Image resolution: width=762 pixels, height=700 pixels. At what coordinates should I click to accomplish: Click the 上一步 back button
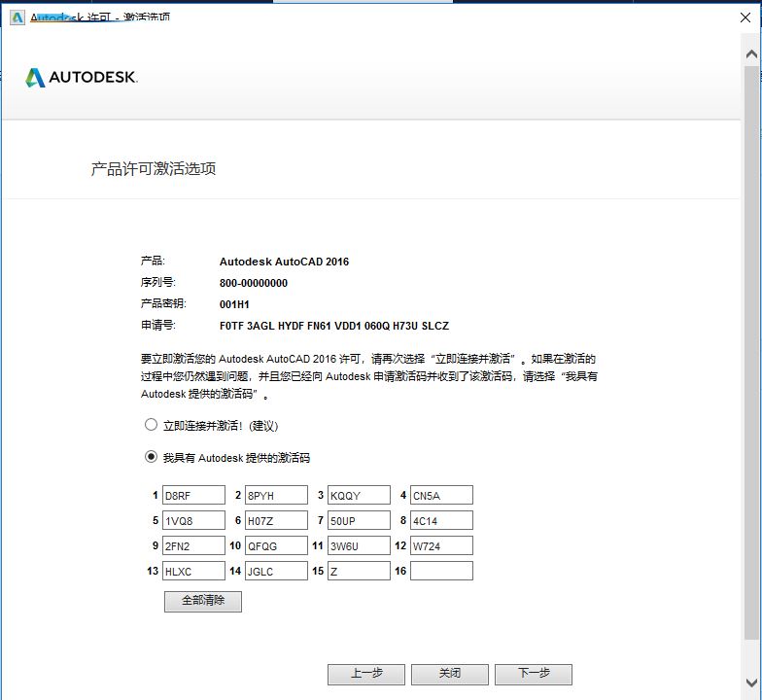point(365,675)
